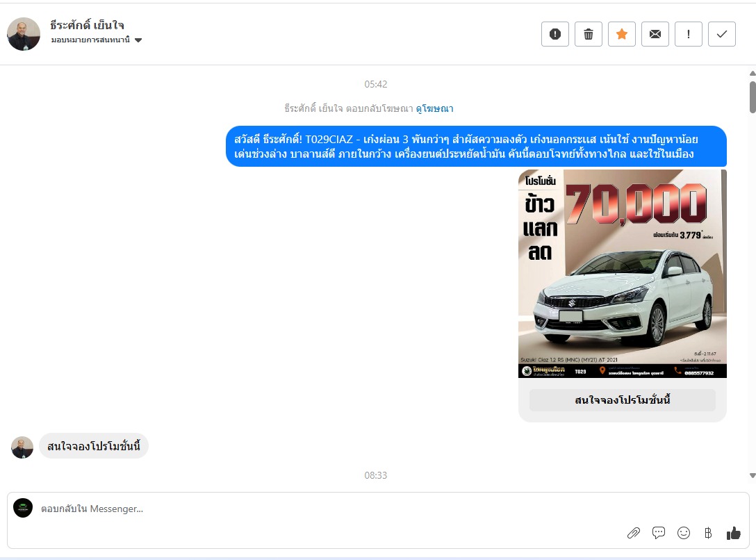The height and width of the screenshot is (560, 756).
Task: Attach a file with the paperclip icon
Action: click(633, 533)
